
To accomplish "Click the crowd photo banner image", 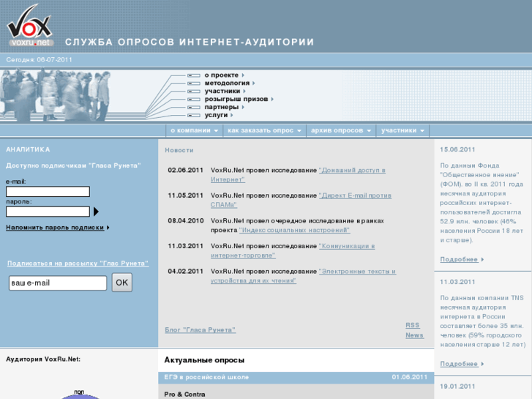I will (56, 95).
